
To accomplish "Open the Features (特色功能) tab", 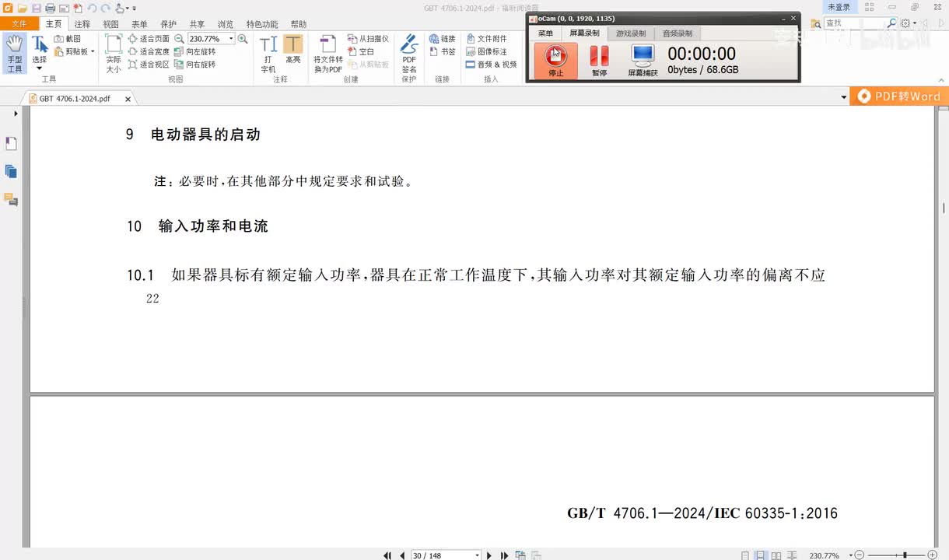I will coord(262,24).
